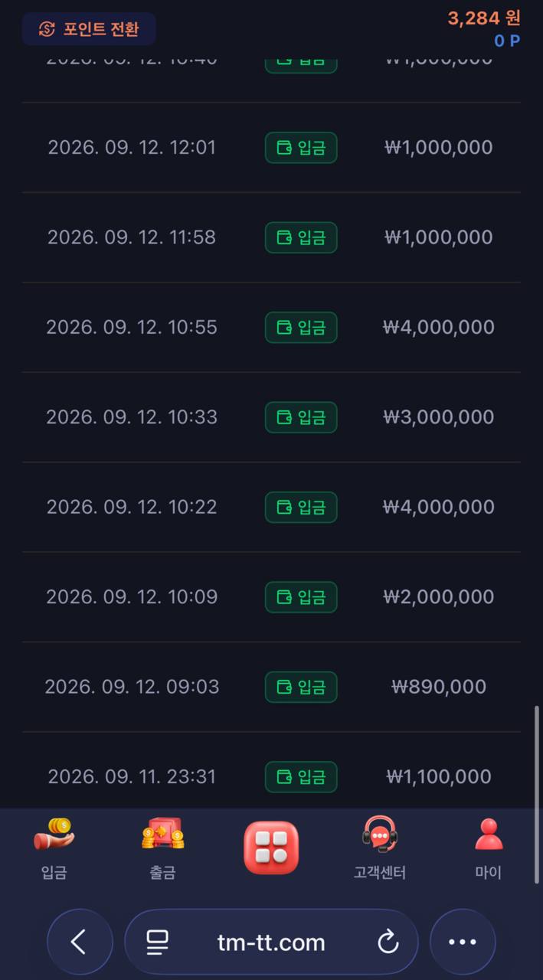Tap the tabs icon beside tm-tt.com
The width and height of the screenshot is (543, 980).
click(x=158, y=942)
